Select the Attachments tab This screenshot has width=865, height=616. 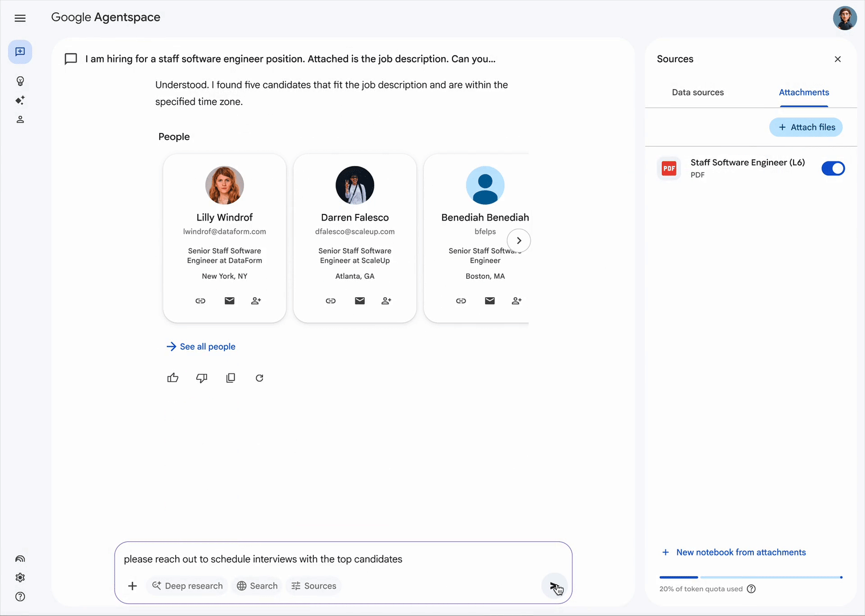[803, 92]
